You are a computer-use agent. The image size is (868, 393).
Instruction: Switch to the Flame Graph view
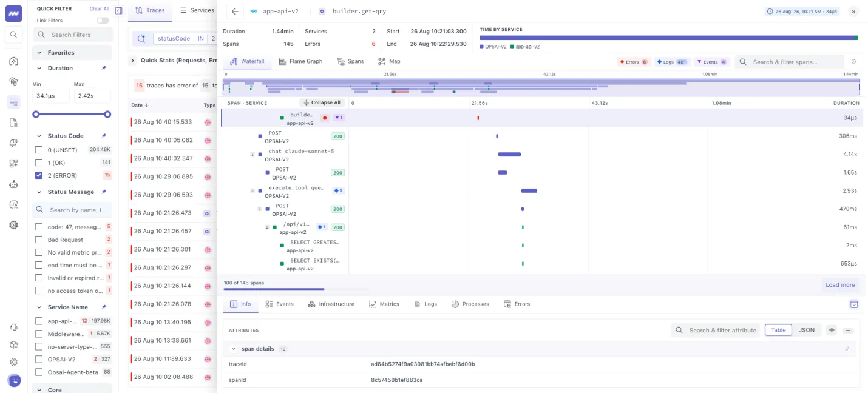[300, 61]
